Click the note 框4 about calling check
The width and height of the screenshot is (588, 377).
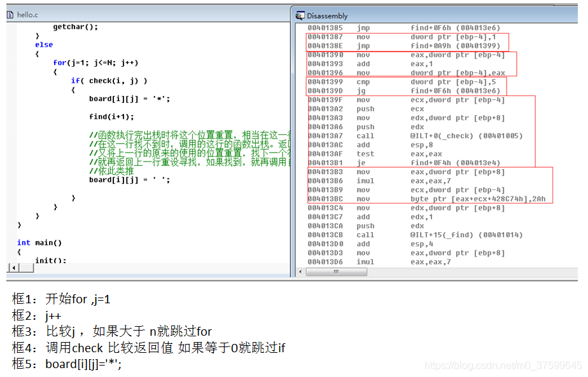tap(148, 348)
